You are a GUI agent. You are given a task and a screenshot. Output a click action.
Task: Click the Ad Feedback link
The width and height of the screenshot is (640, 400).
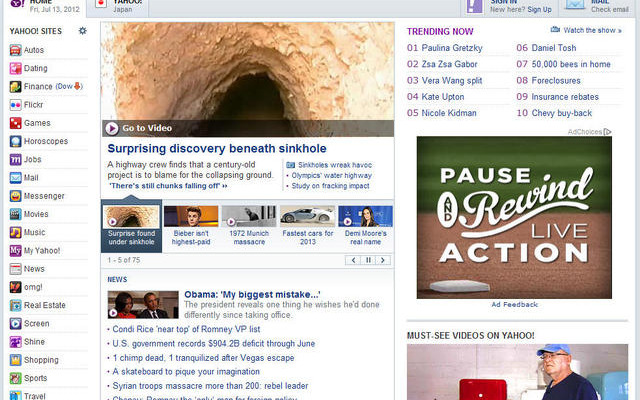(x=515, y=304)
